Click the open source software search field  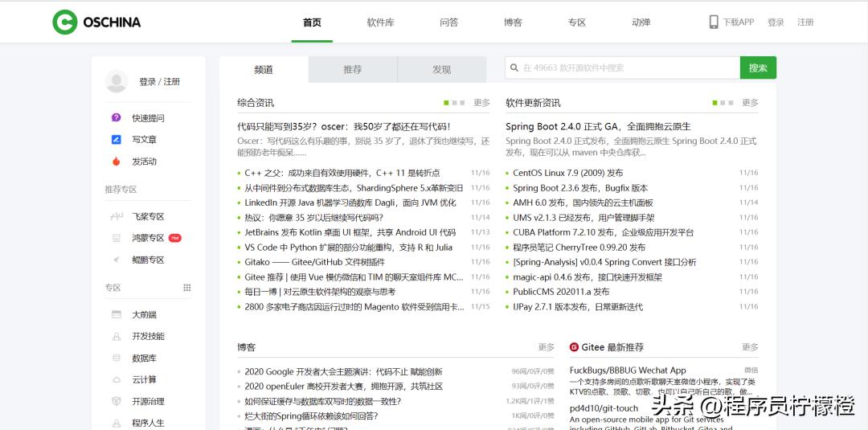(x=622, y=68)
